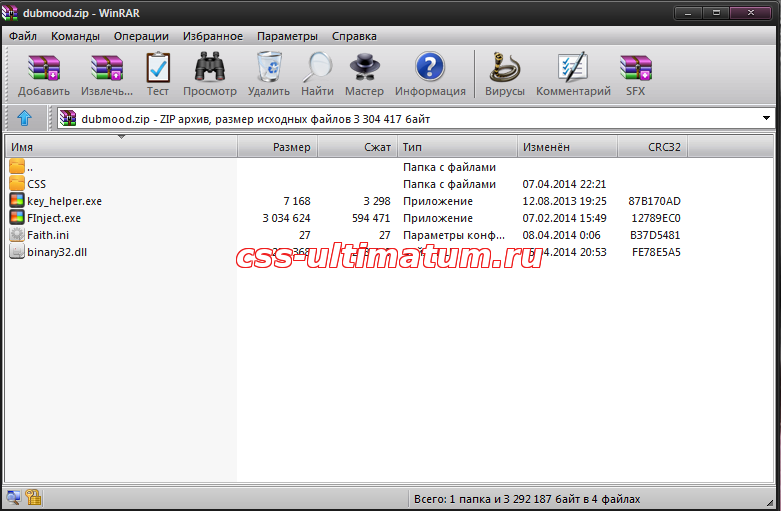Minimize the WinRAR window
The image size is (781, 511).
pos(688,13)
